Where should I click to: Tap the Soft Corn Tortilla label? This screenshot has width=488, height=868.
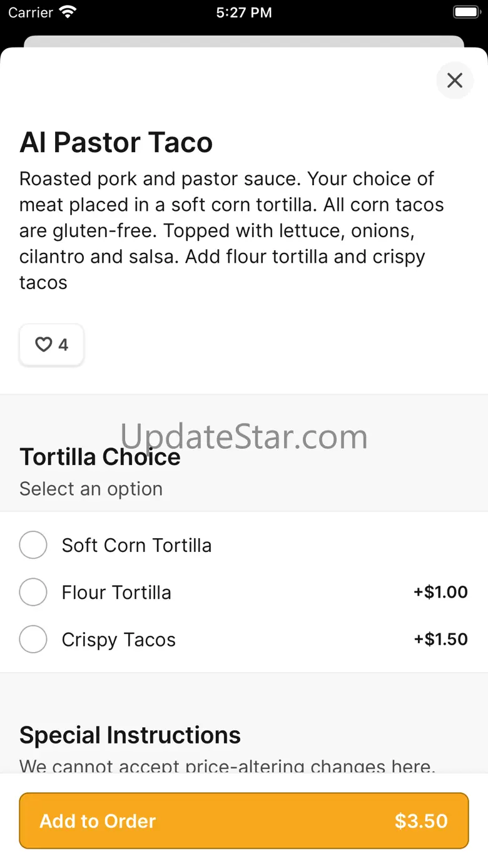point(136,545)
